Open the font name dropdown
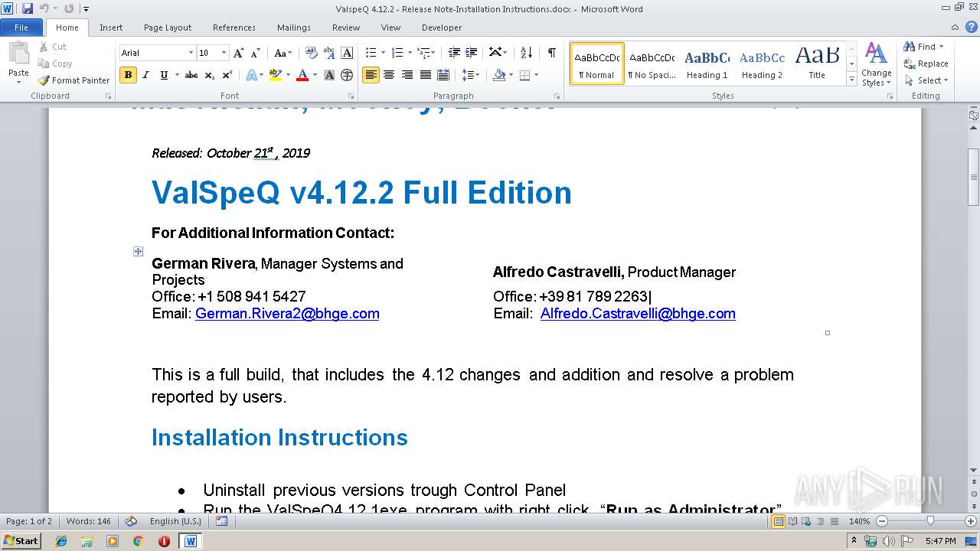 click(191, 53)
